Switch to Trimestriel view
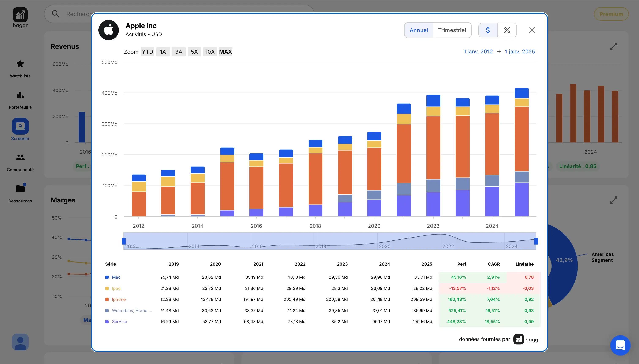639x364 pixels. 452,30
